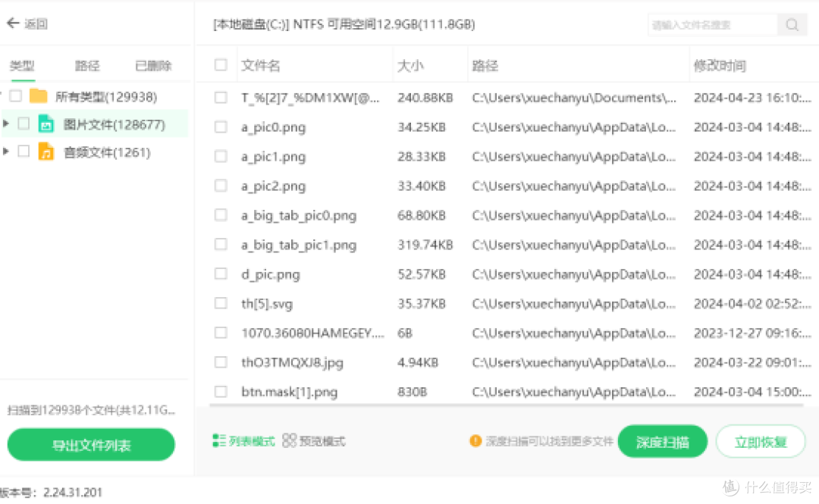Image resolution: width=819 pixels, height=504 pixels.
Task: Click the preview mode grid icon
Action: [290, 441]
